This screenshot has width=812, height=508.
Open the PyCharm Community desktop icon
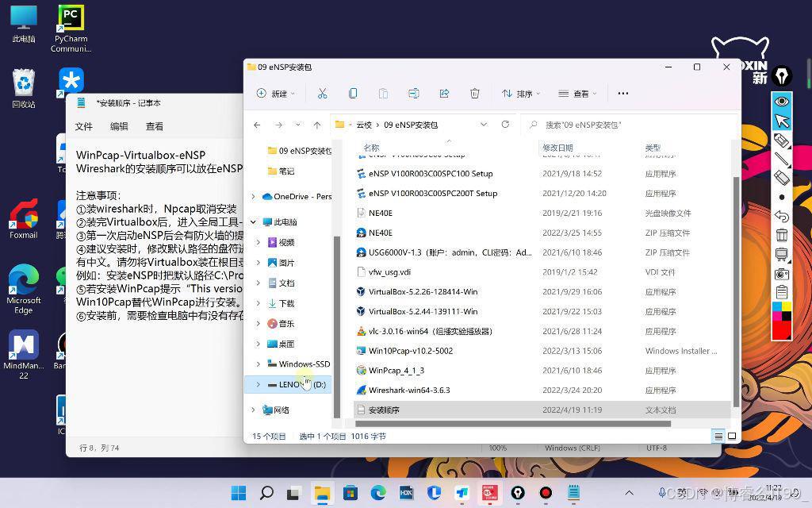point(71,29)
